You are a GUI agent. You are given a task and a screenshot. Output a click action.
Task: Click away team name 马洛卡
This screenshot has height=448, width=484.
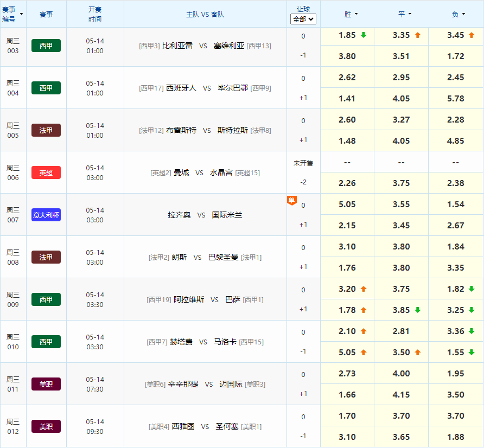pos(225,342)
